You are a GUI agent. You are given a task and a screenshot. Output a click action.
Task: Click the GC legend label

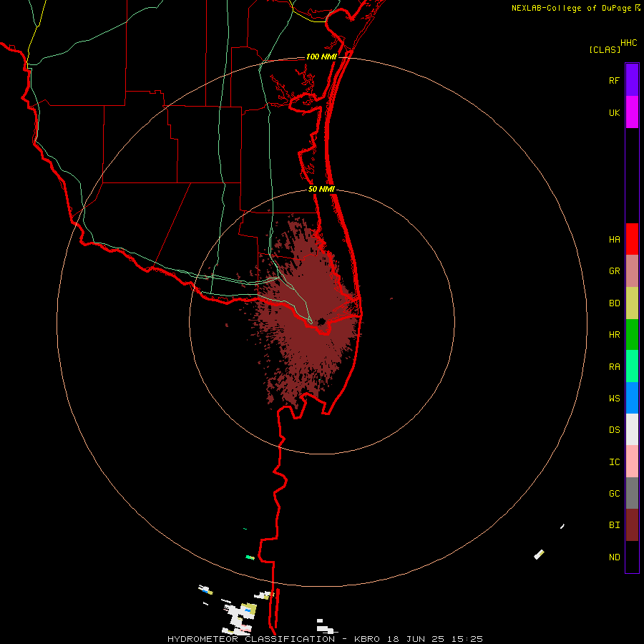click(614, 494)
